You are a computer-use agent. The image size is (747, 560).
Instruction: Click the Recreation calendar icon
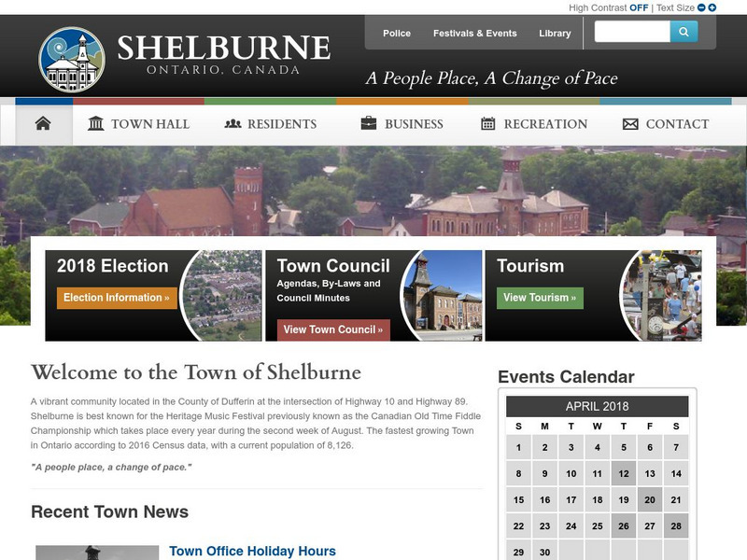click(x=488, y=122)
